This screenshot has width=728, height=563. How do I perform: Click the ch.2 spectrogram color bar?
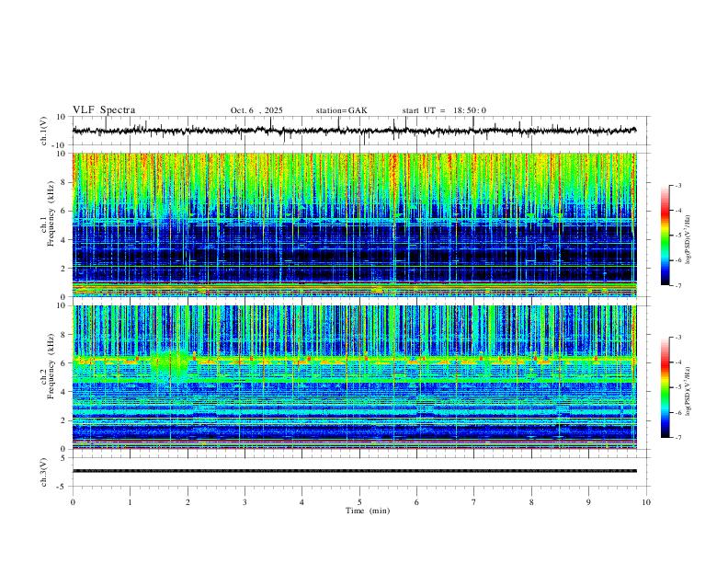[x=665, y=387]
